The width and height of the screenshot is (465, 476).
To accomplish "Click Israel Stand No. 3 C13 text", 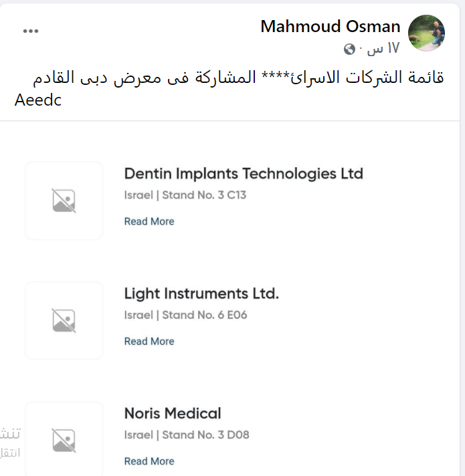I will (190, 195).
